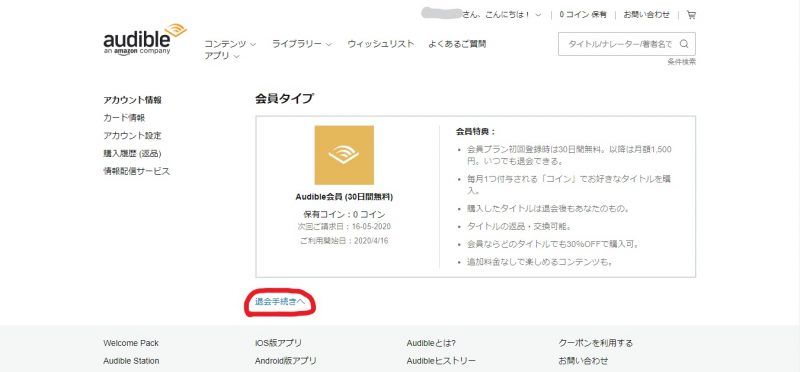Expand the アプリ menu
This screenshot has width=800, height=372.
point(222,56)
